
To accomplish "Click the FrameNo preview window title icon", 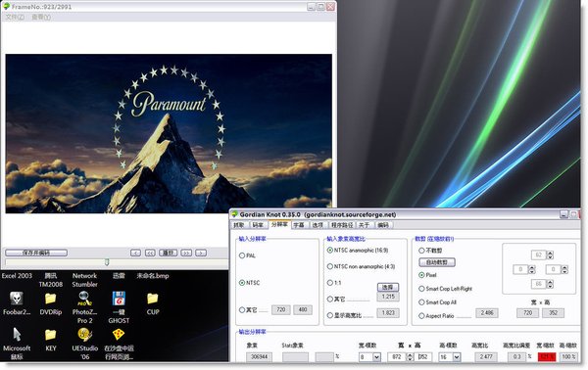I will click(x=7, y=6).
